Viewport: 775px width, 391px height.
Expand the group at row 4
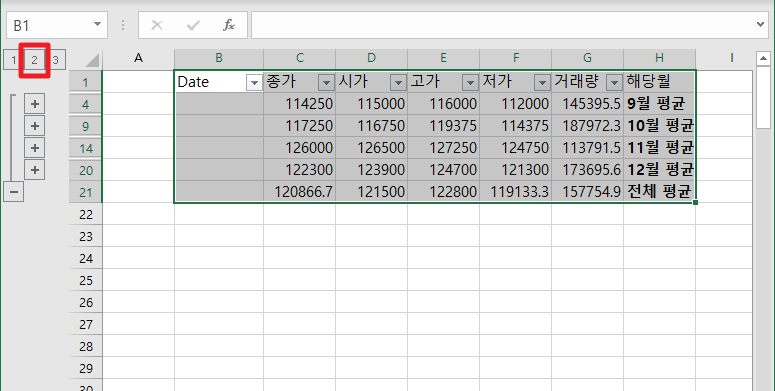pos(35,104)
